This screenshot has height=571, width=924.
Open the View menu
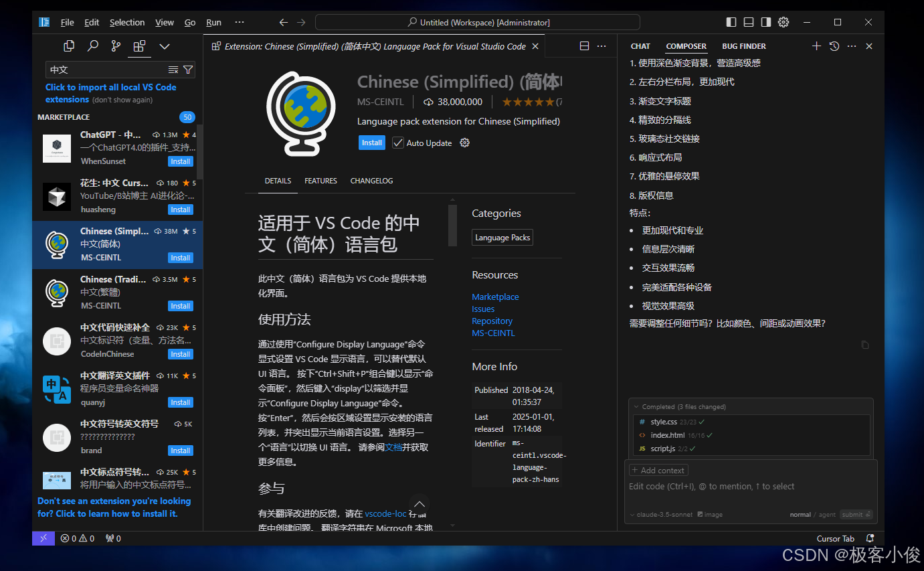click(x=165, y=22)
